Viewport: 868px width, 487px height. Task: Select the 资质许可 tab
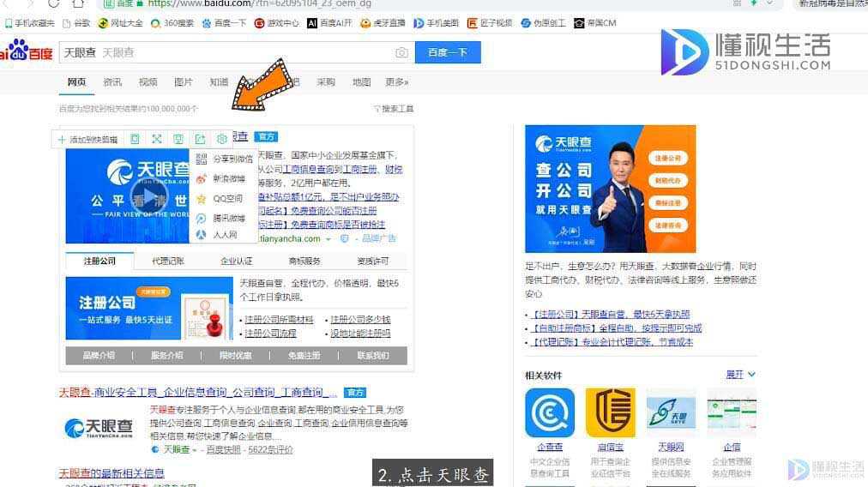point(373,261)
